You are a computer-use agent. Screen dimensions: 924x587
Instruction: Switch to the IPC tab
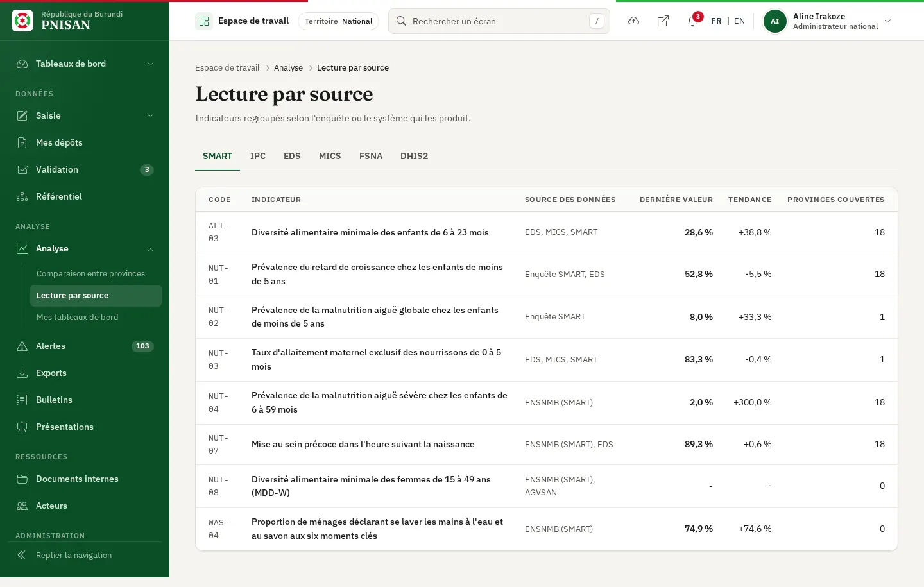pos(258,156)
